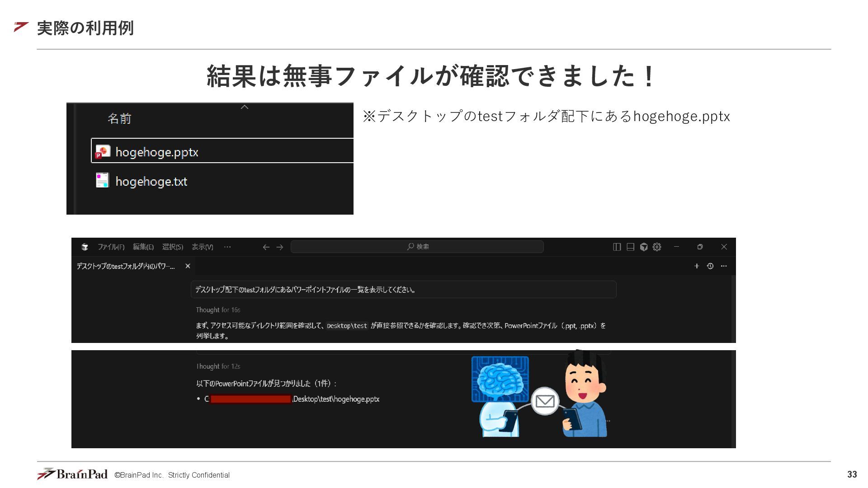The height and width of the screenshot is (488, 868).
Task: Toggle the primary sidebar layout icon
Action: point(617,247)
